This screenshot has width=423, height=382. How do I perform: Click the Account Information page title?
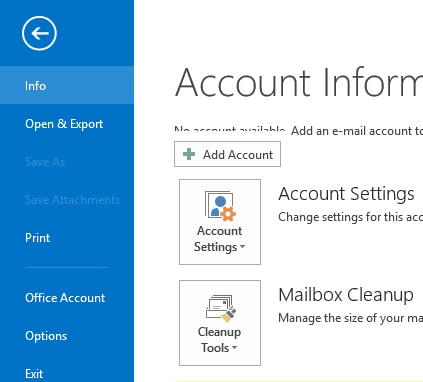[x=299, y=82]
